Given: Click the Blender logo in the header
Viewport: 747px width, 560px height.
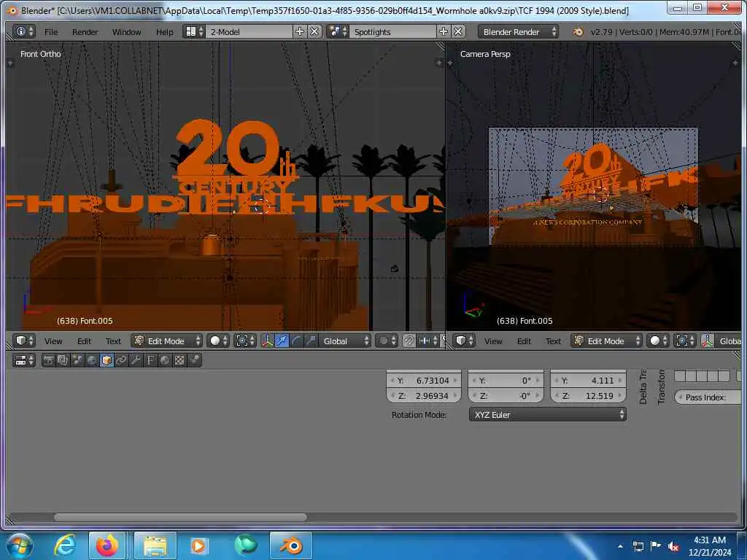Looking at the screenshot, I should (x=578, y=32).
